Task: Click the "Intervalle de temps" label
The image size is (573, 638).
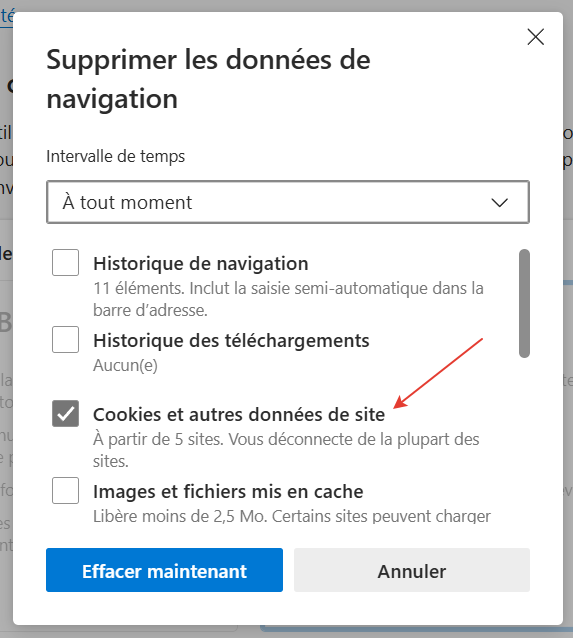Action: 116,156
